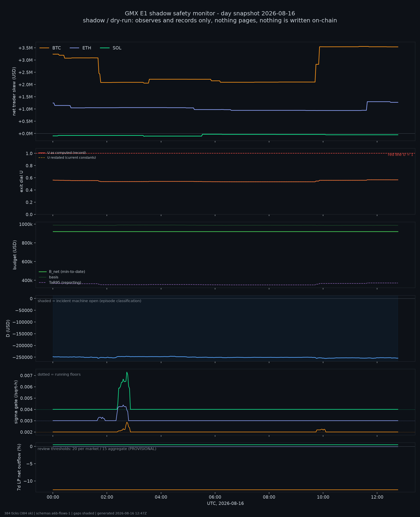Click the 'BTC' legend label

(x=57, y=48)
